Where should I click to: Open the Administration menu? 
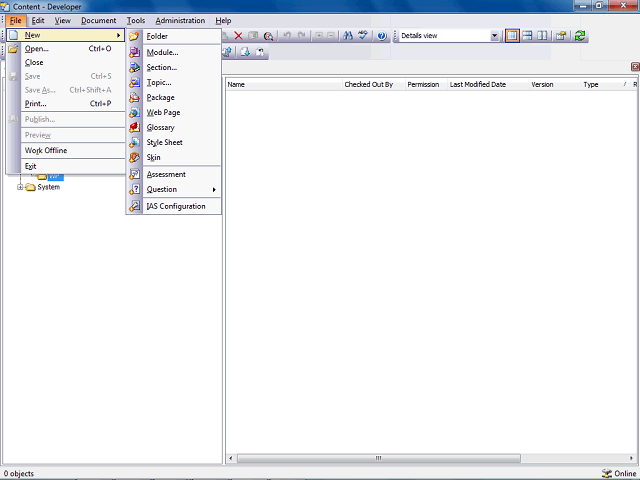(180, 20)
